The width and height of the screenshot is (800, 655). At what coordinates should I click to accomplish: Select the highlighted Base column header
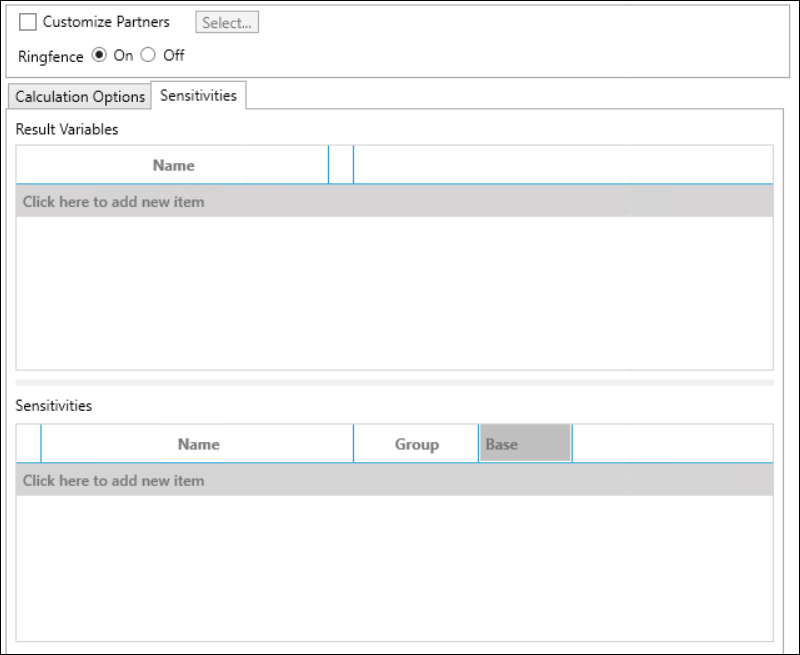tap(525, 444)
